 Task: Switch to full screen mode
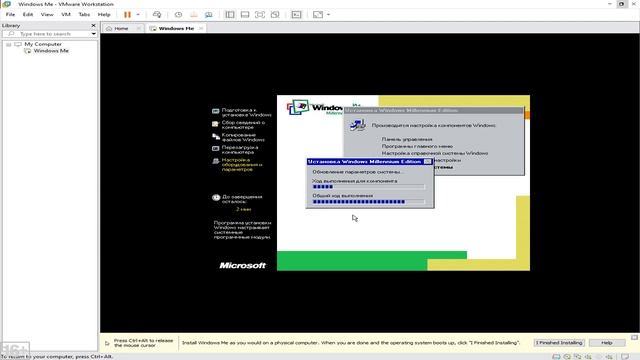[260, 15]
